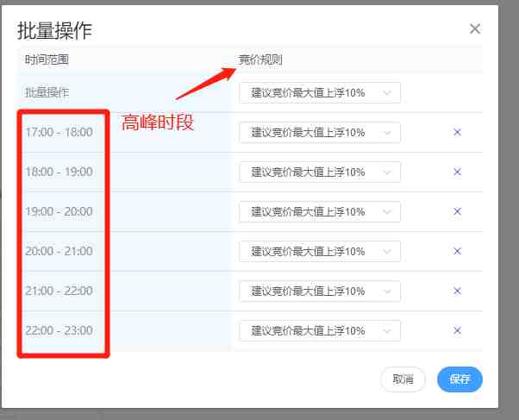The image size is (519, 420).
Task: Close the 批量操作 dialog
Action: click(x=474, y=28)
